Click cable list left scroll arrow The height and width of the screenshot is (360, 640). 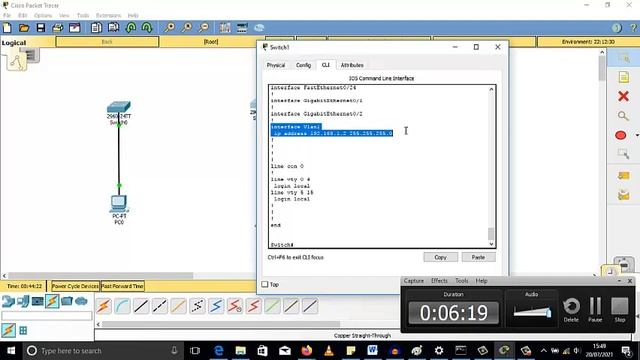[x=98, y=324]
